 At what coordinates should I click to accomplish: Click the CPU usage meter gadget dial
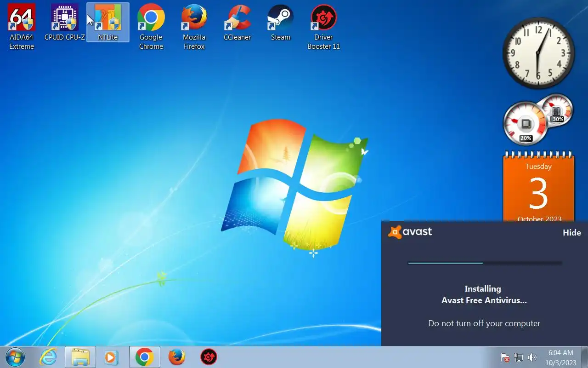[x=526, y=123]
